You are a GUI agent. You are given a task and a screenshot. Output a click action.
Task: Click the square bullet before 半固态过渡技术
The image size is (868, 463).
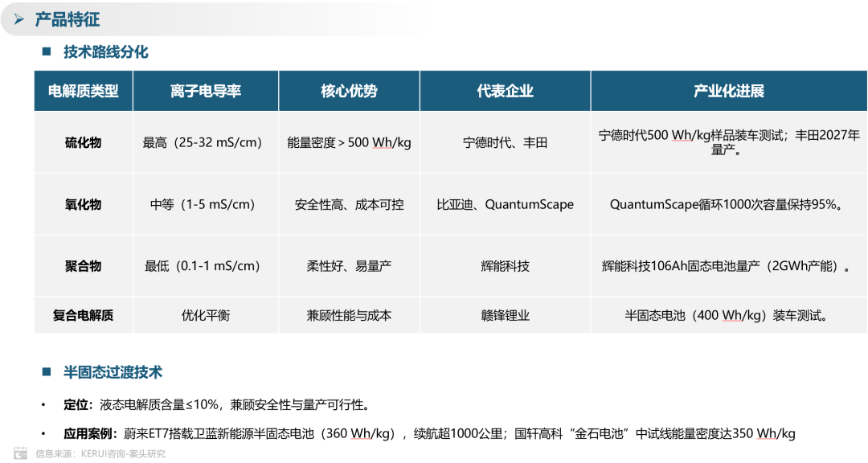pyautogui.click(x=47, y=371)
